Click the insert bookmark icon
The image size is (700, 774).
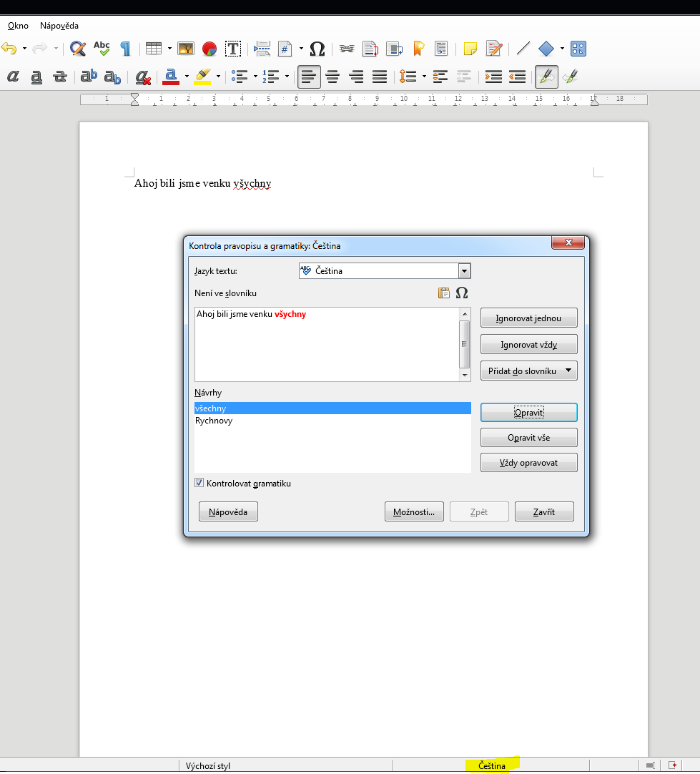(x=419, y=49)
